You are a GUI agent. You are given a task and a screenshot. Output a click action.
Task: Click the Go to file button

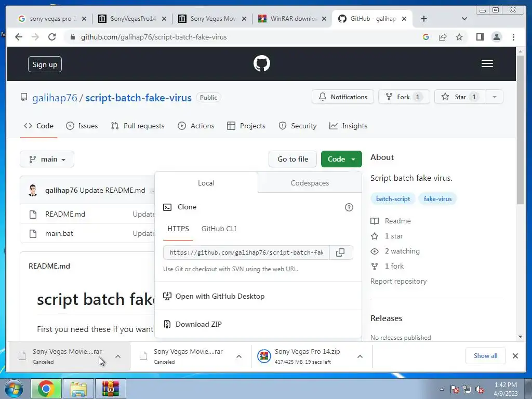[292, 159]
